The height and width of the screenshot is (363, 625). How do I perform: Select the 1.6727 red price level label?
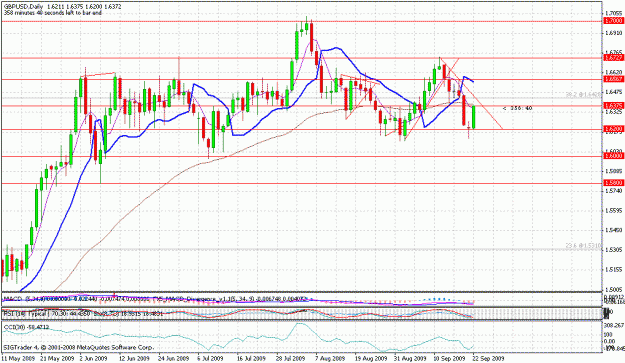(x=614, y=58)
